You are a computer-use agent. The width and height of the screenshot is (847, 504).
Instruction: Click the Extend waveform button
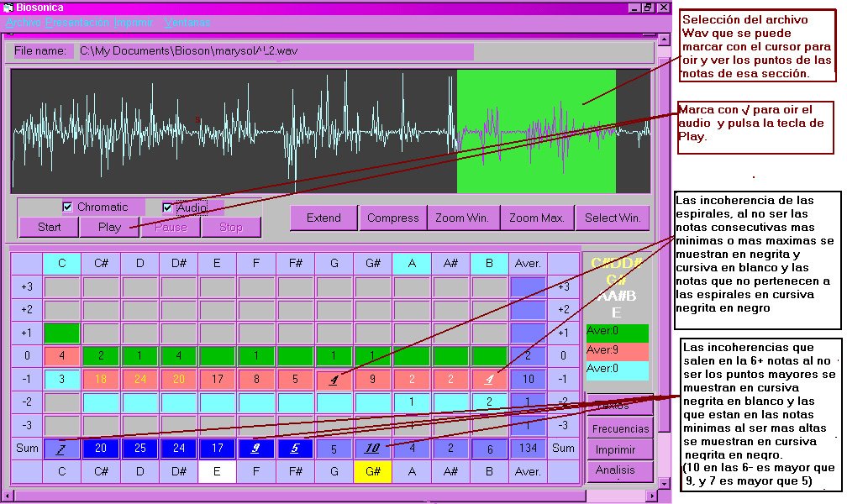pos(324,218)
